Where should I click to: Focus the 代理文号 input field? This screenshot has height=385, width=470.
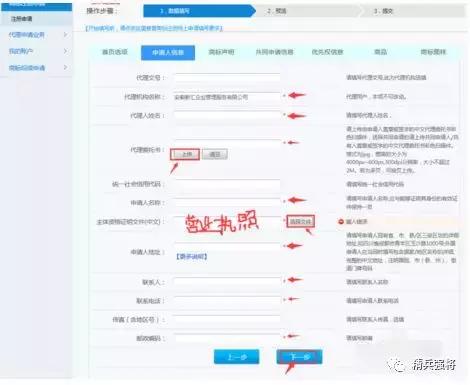pos(227,78)
